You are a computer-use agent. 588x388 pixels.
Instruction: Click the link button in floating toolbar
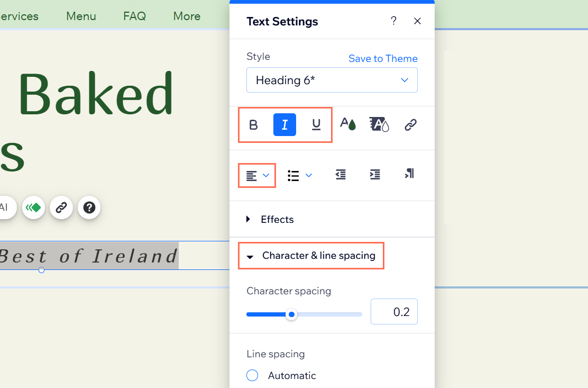[x=61, y=207]
